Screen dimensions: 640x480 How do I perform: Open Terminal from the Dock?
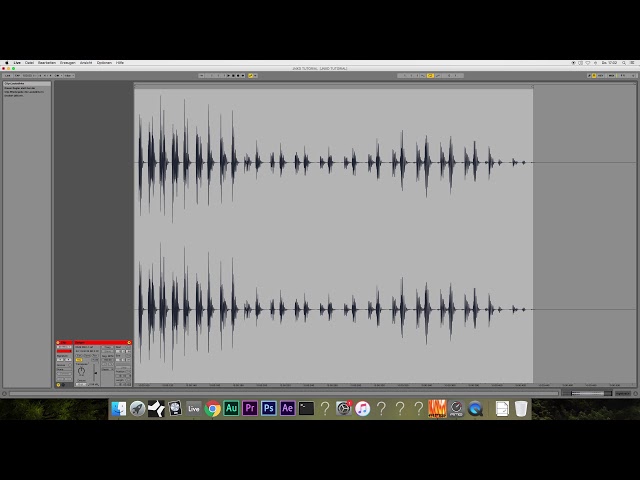[306, 408]
